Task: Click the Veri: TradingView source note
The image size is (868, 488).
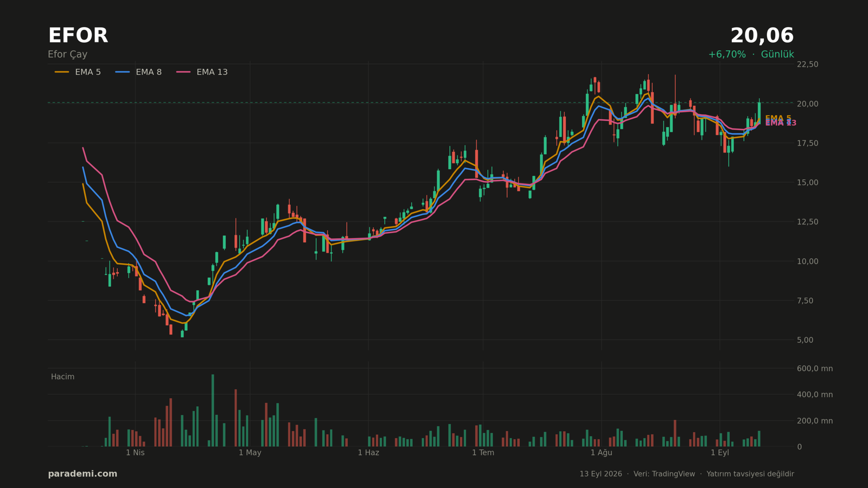Action: click(664, 474)
